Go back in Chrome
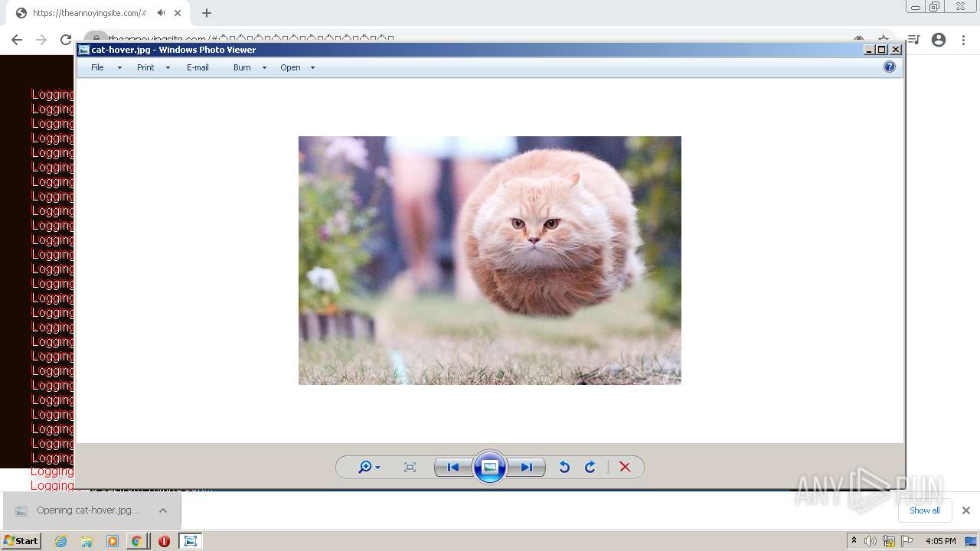This screenshot has width=980, height=551. 17,40
